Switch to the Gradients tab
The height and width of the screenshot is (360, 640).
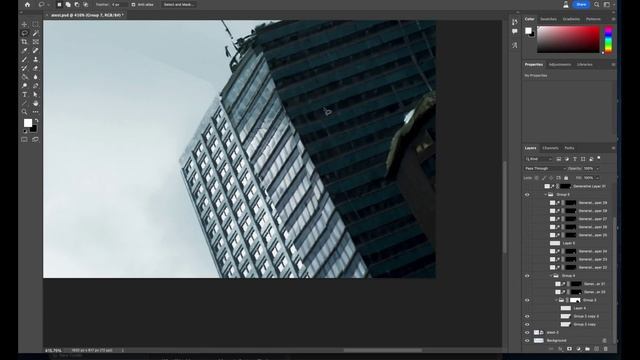571,19
